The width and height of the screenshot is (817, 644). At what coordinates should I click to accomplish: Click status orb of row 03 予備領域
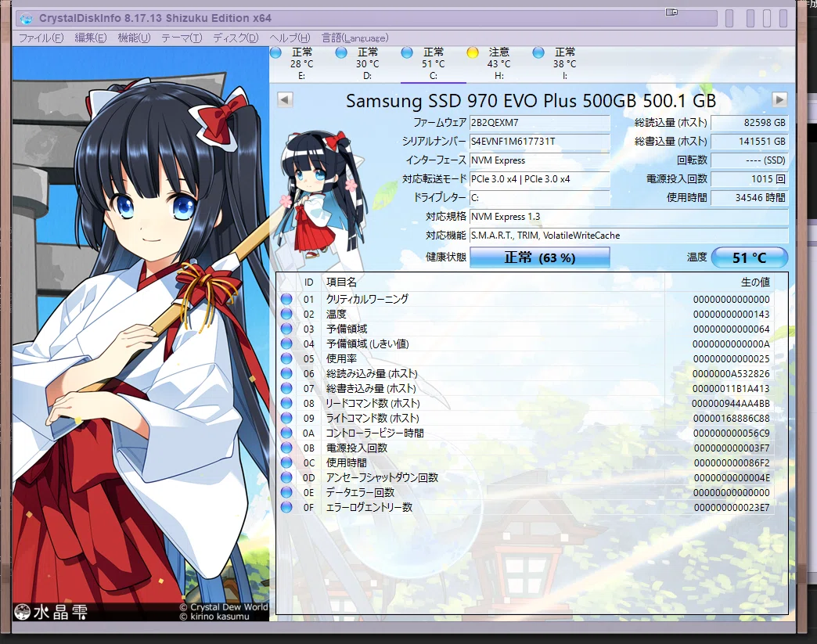pos(286,329)
